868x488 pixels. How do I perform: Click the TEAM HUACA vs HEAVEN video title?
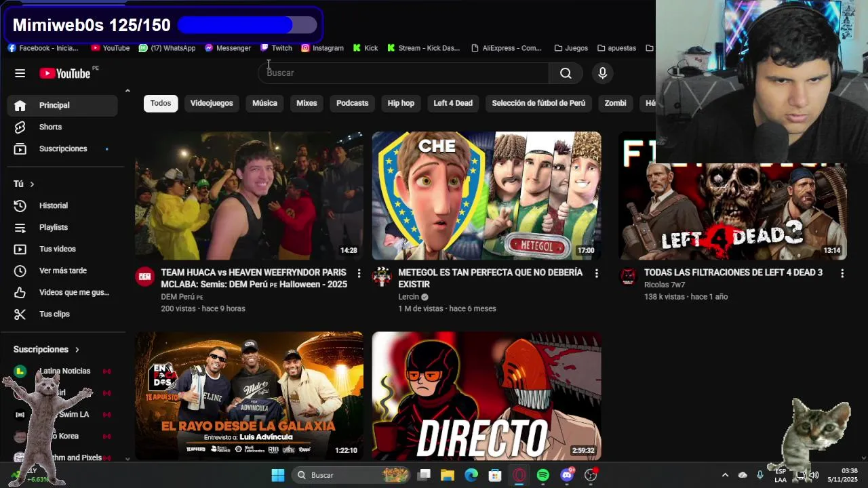[x=254, y=279]
